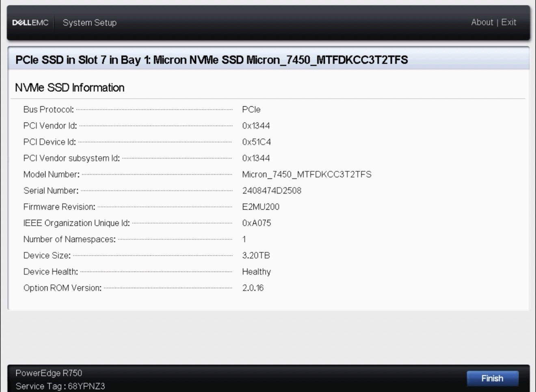Click the Exit link
This screenshot has height=392, width=536.
[x=508, y=22]
